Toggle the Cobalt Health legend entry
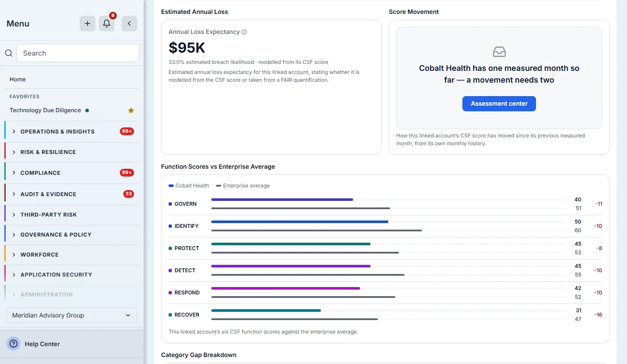Viewport: 627px width, 364px height. (x=189, y=186)
